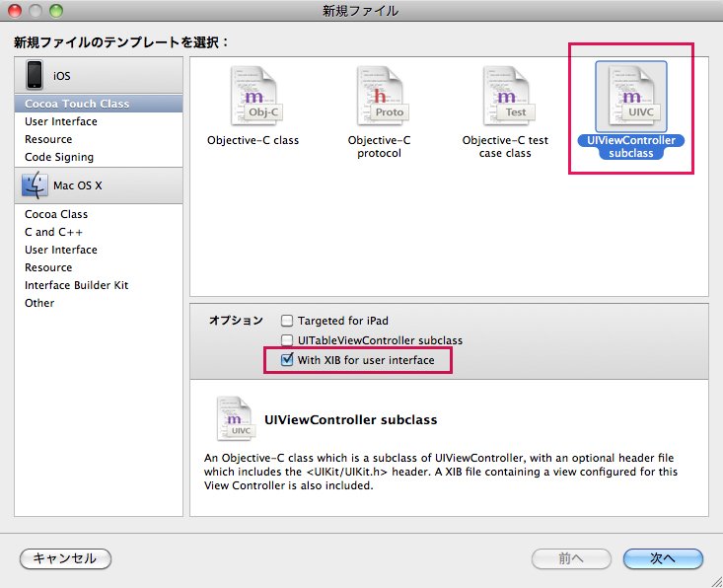Screen dimensions: 723x588
Task: Click the Finder icon beside Mac OS X
Action: coord(35,184)
